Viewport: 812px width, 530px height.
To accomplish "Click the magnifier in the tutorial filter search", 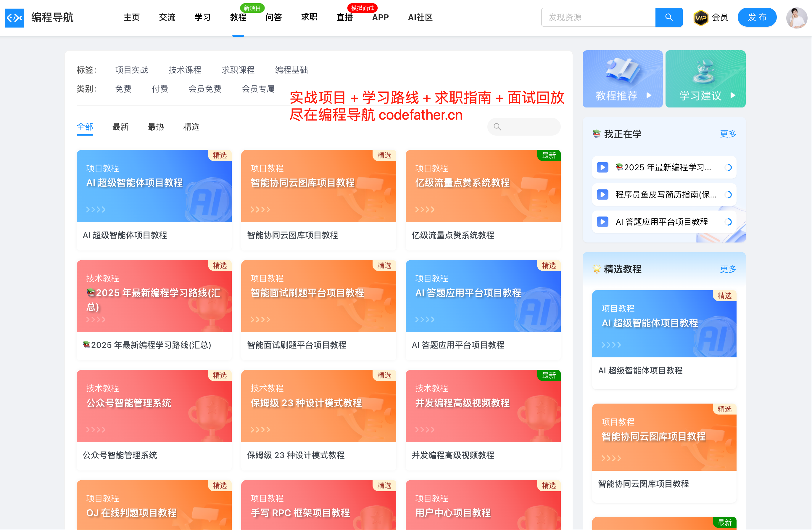I will point(497,127).
